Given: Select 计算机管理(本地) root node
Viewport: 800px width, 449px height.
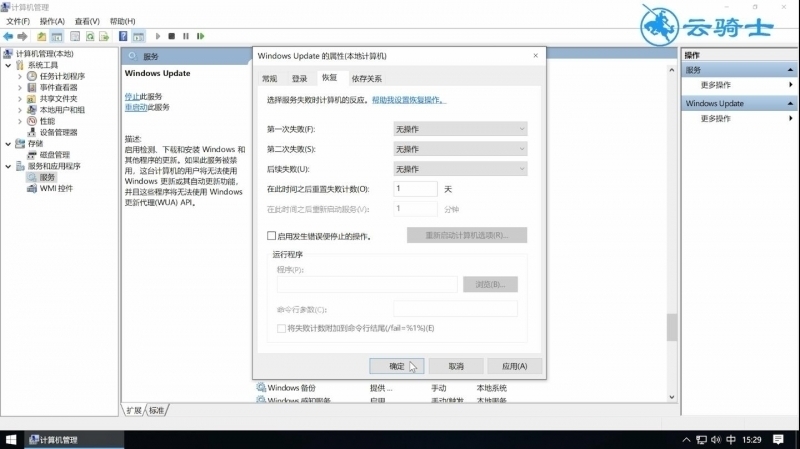Looking at the screenshot, I should tap(44, 54).
